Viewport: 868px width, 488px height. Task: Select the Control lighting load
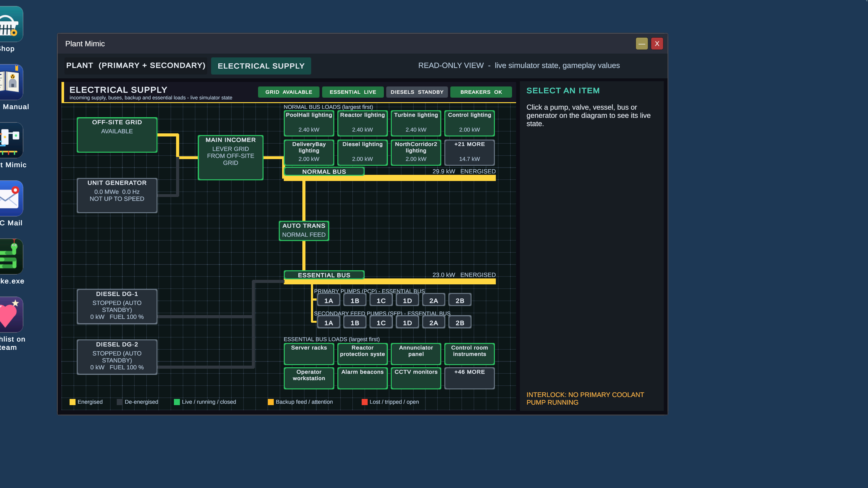469,123
